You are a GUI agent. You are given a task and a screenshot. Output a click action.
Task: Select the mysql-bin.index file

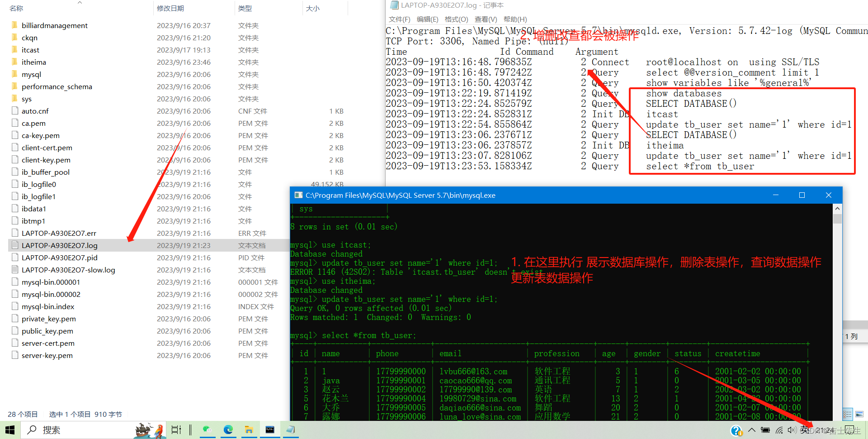point(48,306)
